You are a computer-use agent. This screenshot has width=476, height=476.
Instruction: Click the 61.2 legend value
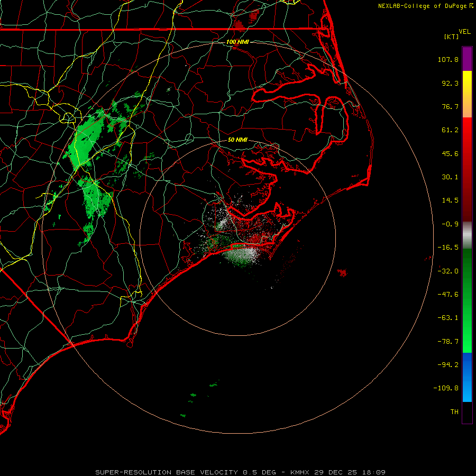450,130
